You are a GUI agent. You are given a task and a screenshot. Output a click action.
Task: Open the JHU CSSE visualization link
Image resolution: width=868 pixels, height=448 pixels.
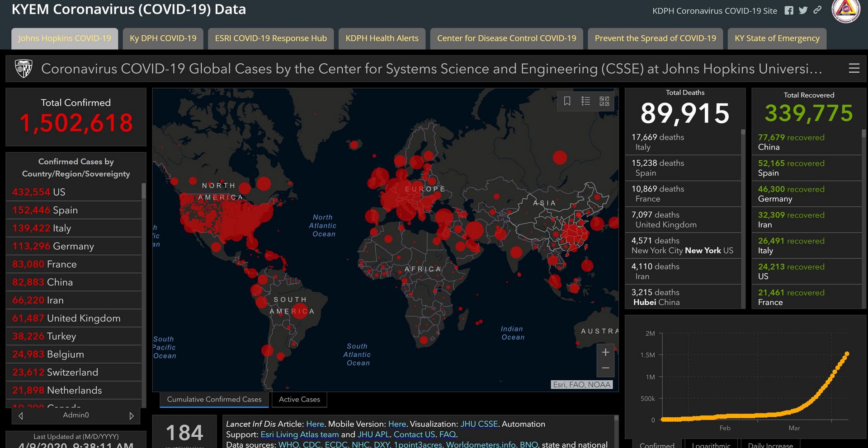[x=479, y=424]
